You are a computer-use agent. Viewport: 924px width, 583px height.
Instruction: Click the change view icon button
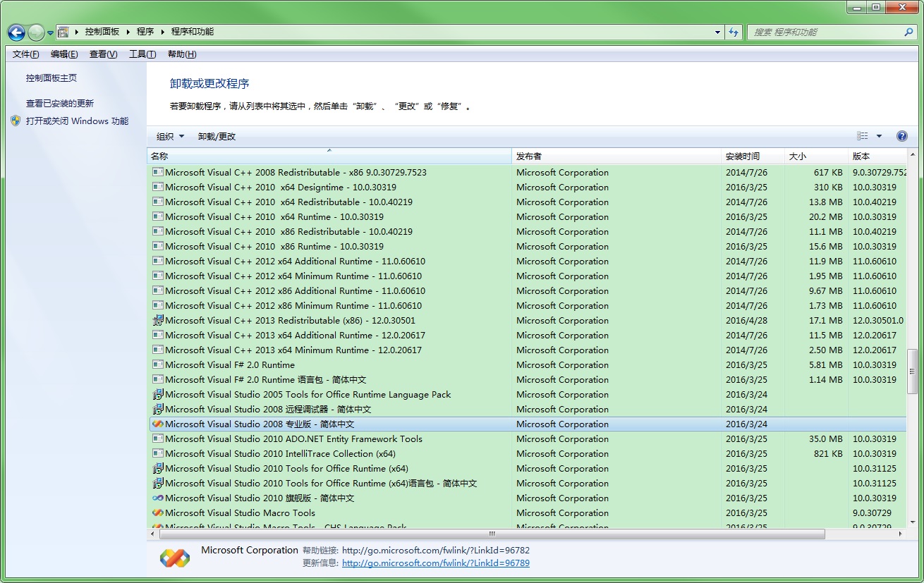tap(863, 136)
